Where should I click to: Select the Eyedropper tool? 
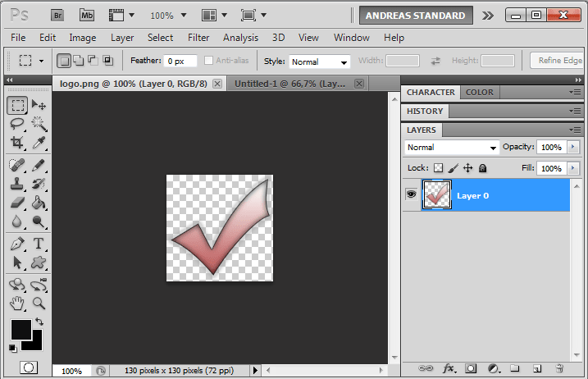point(39,142)
